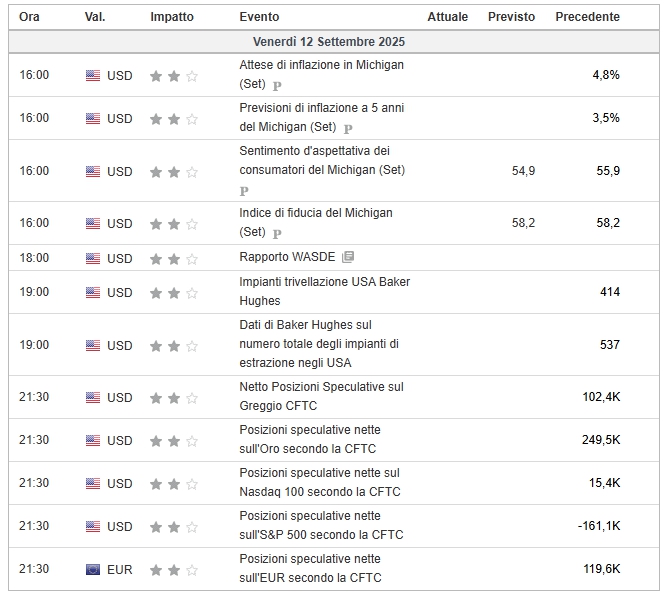
Task: Click the preliminary icon under Sentimento d'aspettativa dei consumatori
Action: pyautogui.click(x=244, y=190)
